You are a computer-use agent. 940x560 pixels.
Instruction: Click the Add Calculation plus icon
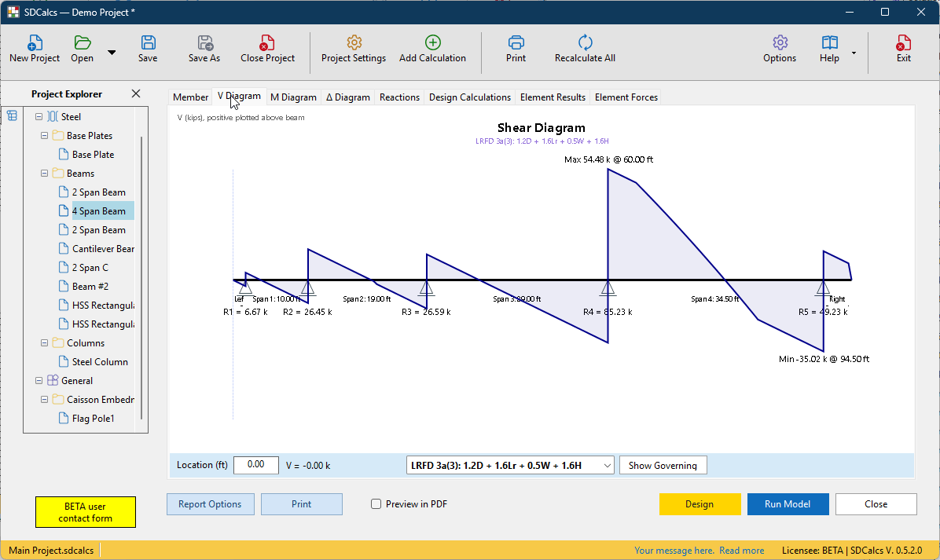click(x=432, y=42)
